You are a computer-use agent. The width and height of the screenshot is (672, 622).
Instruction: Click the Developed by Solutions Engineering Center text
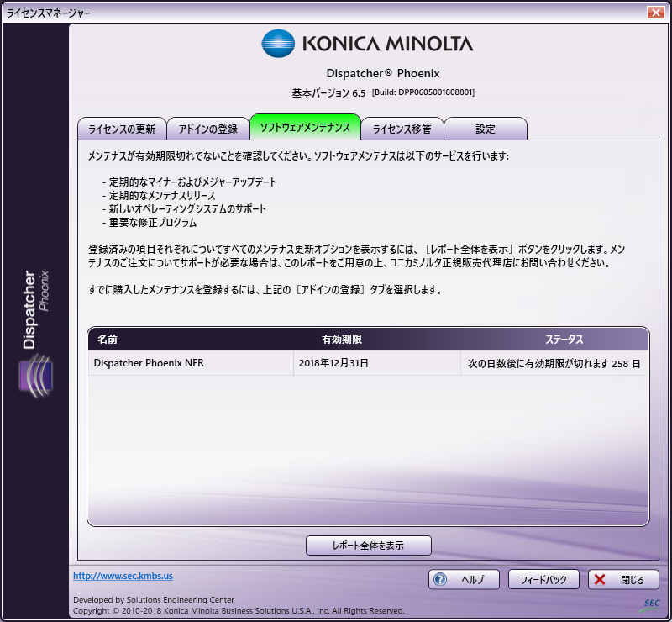coord(154,599)
